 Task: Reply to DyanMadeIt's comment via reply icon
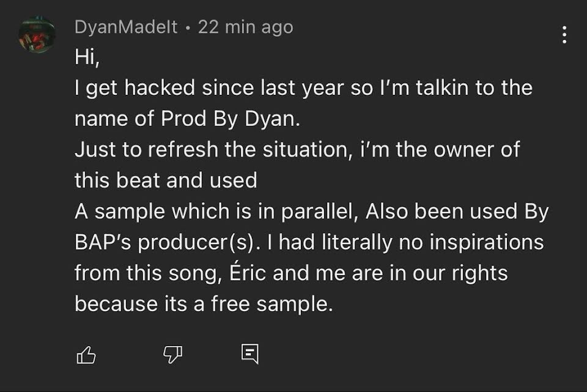pos(249,353)
